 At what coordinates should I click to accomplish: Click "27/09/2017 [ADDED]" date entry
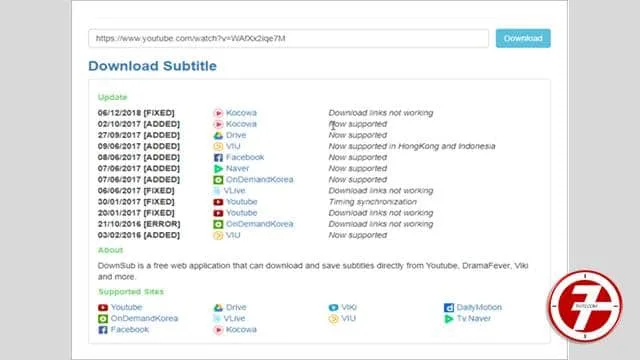point(139,135)
